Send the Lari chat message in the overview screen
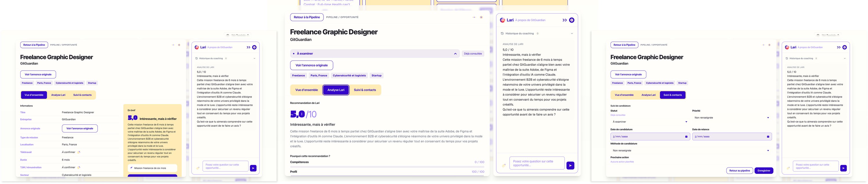This screenshot has height=184, width=868. click(253, 168)
